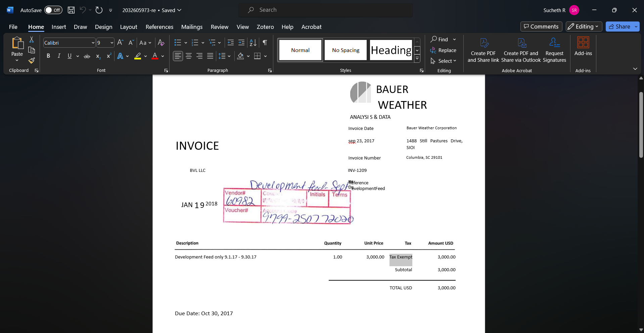Apply strikethrough formatting

coord(87,56)
